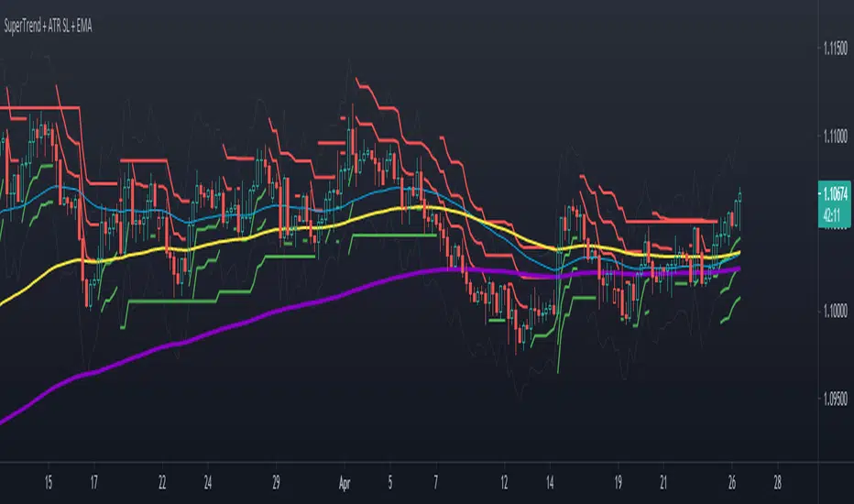This screenshot has width=854, height=504.
Task: Click date 12 on the time scale
Action: point(504,483)
